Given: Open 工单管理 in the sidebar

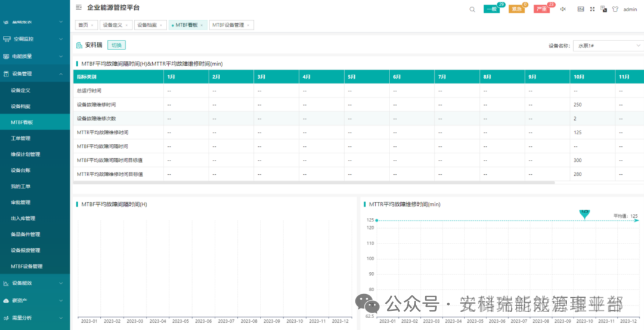Looking at the screenshot, I should pos(35,138).
